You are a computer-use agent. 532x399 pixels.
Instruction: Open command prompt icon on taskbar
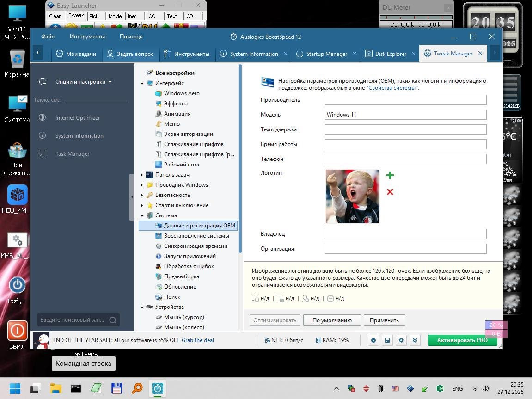click(76, 388)
